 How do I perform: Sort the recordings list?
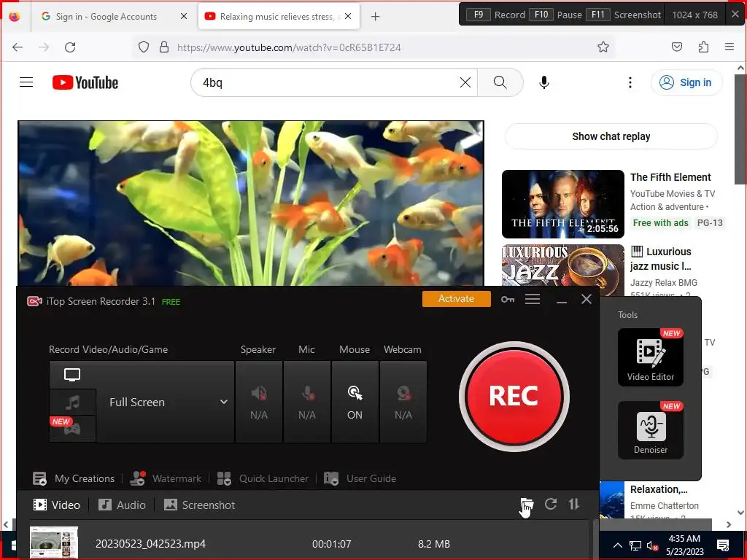[x=574, y=504]
